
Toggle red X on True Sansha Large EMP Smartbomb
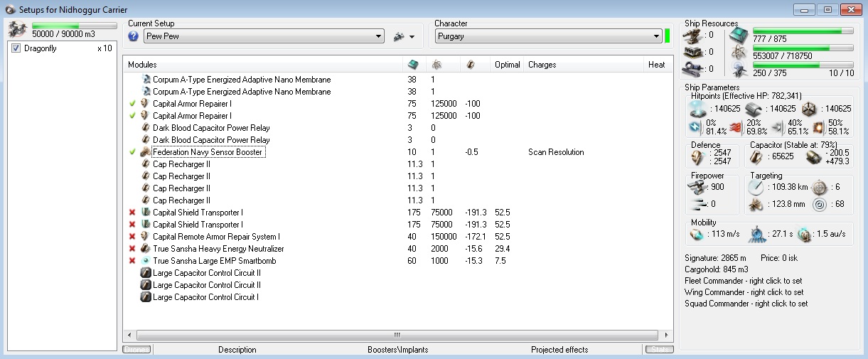click(132, 261)
